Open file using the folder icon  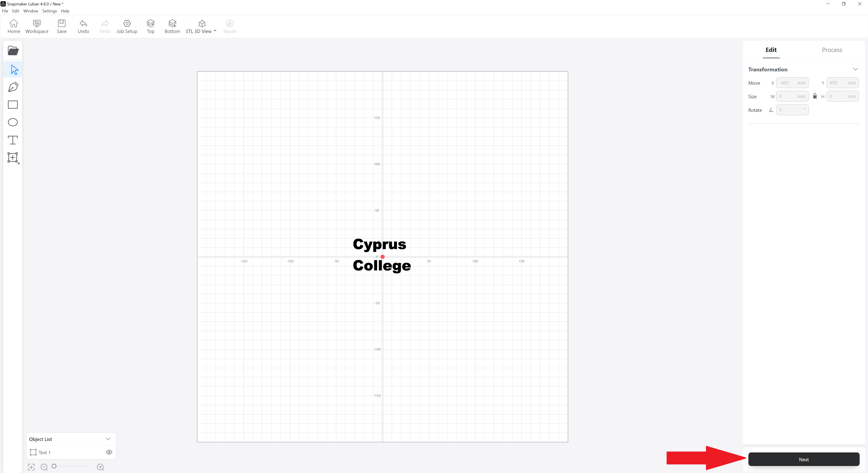click(13, 51)
